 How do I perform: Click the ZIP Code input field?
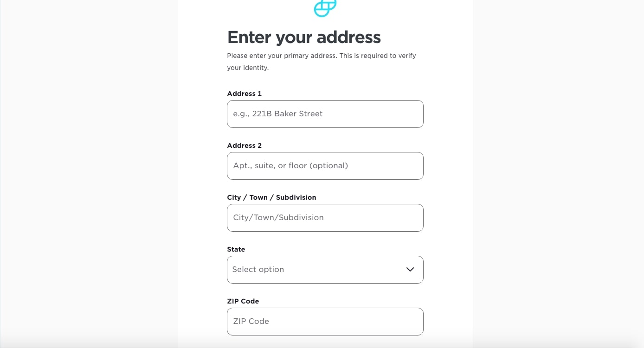tap(325, 322)
